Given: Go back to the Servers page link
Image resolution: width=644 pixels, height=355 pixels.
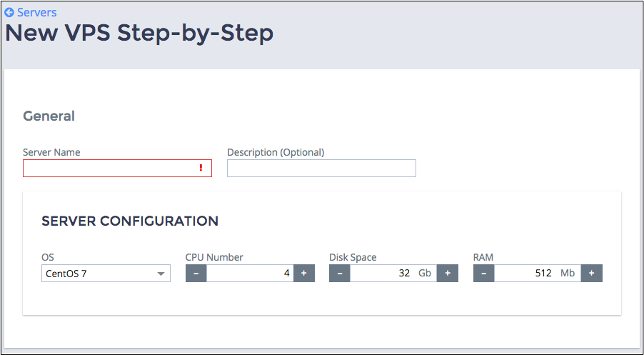Looking at the screenshot, I should [x=36, y=12].
